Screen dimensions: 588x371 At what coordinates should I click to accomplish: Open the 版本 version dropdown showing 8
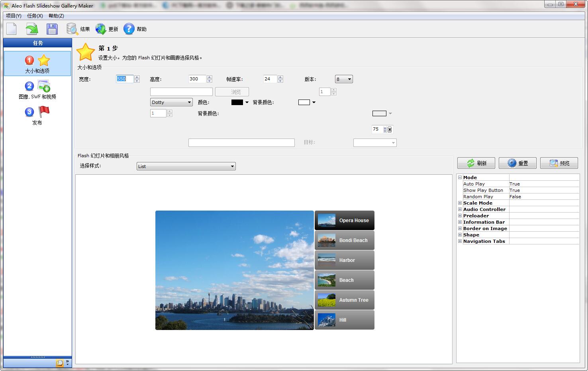pyautogui.click(x=344, y=79)
